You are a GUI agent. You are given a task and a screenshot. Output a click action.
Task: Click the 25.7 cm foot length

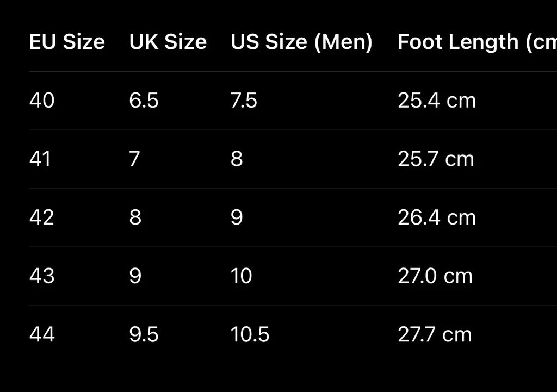pos(436,159)
